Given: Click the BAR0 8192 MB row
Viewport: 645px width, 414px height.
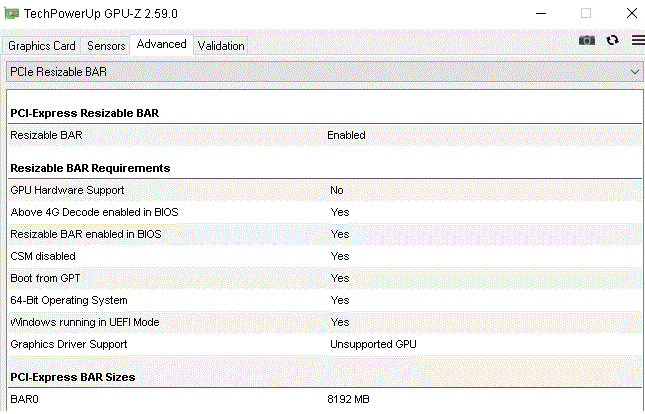Looking at the screenshot, I should point(323,399).
